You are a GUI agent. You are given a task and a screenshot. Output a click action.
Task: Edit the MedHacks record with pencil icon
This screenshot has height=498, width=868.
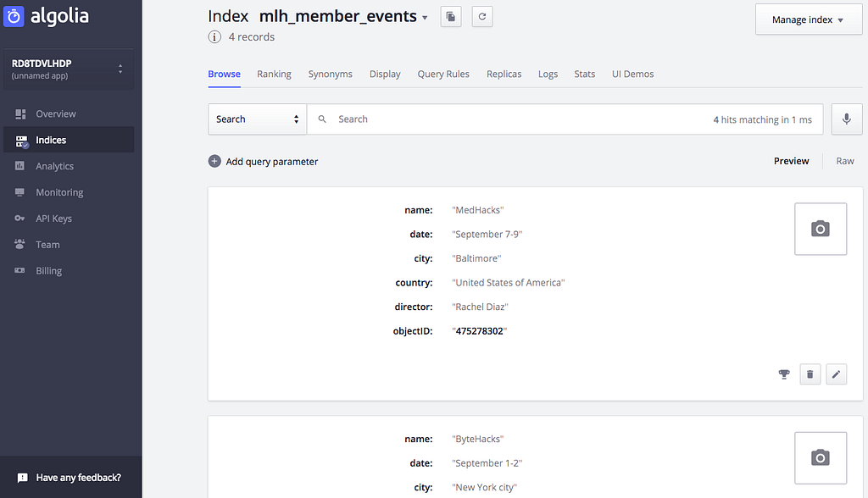point(836,373)
